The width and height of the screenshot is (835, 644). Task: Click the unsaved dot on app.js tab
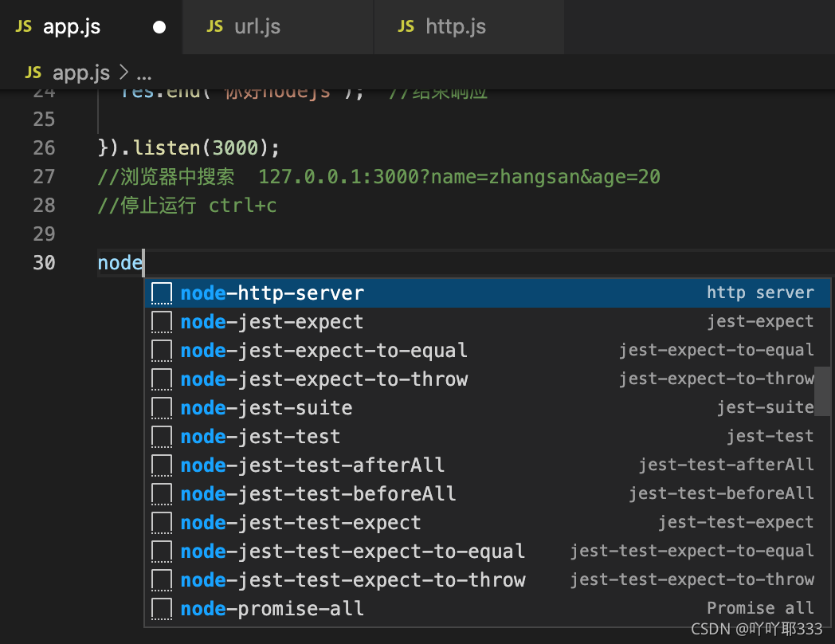[x=159, y=27]
